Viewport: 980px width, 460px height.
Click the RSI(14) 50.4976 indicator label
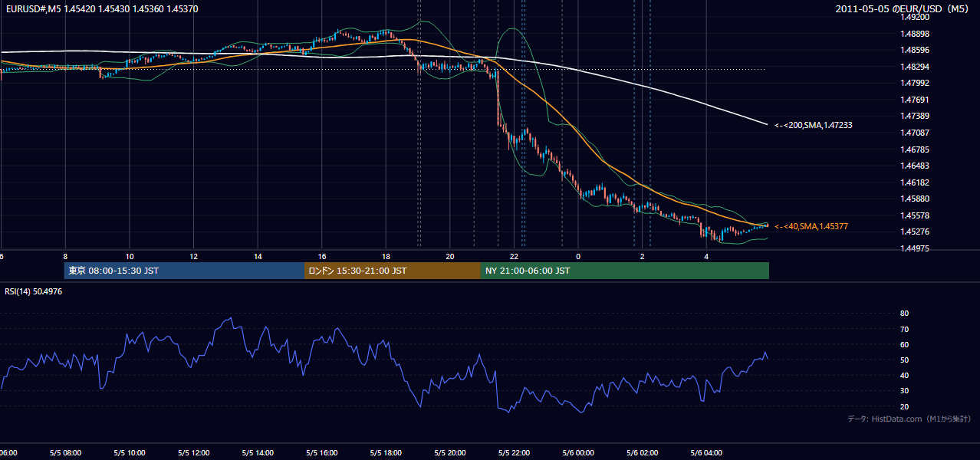[x=34, y=291]
